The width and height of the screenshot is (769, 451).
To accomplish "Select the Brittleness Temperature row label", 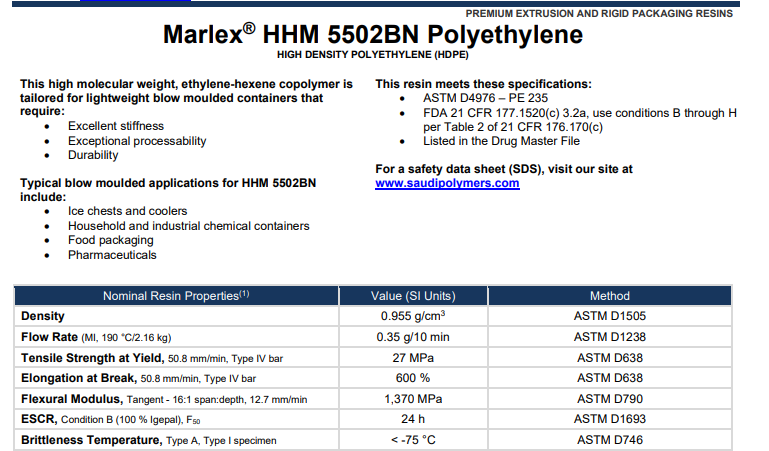I will tap(149, 440).
